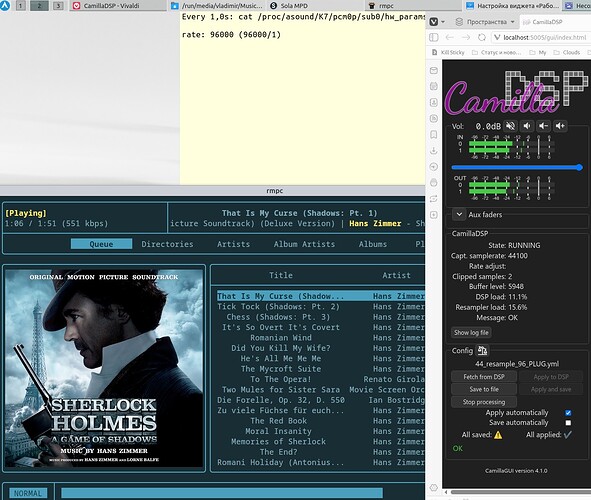
Task: Switch to the Artists tab in rmpc
Action: click(233, 244)
